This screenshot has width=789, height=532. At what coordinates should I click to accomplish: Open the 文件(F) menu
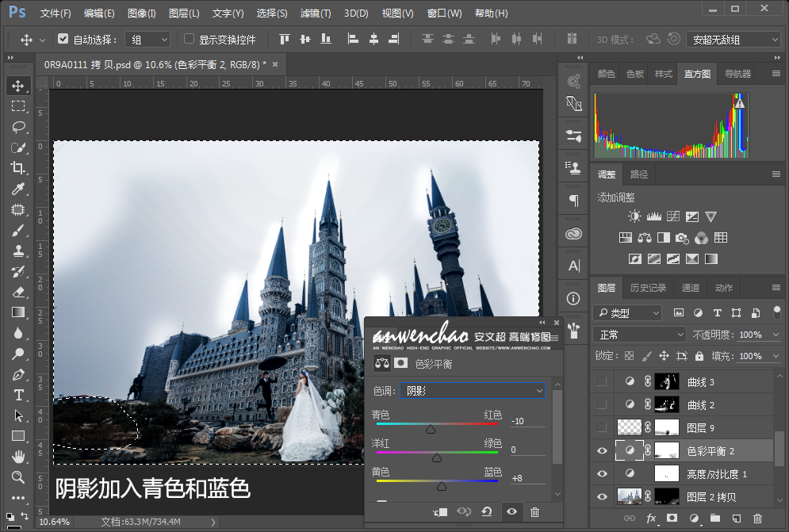(56, 13)
